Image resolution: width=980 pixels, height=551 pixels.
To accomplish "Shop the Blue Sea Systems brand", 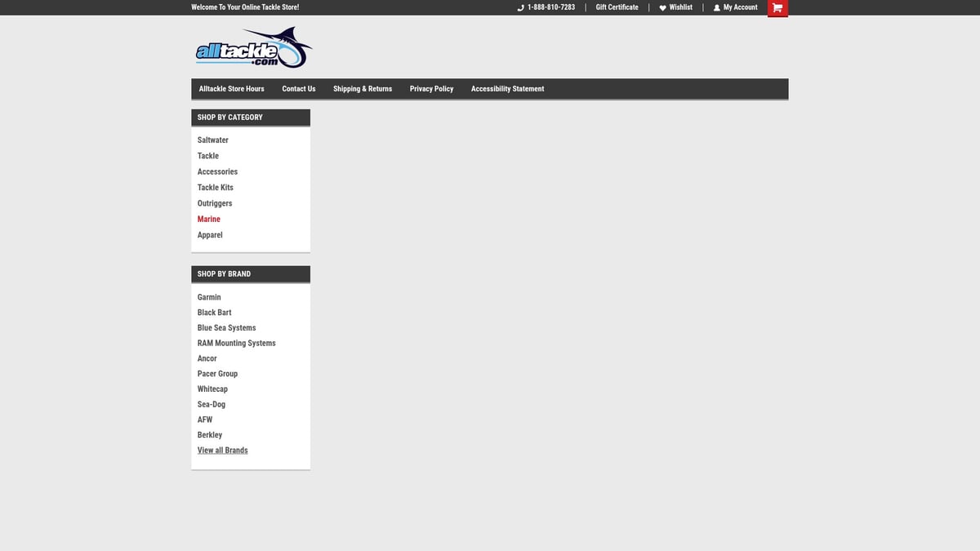I will pyautogui.click(x=226, y=328).
